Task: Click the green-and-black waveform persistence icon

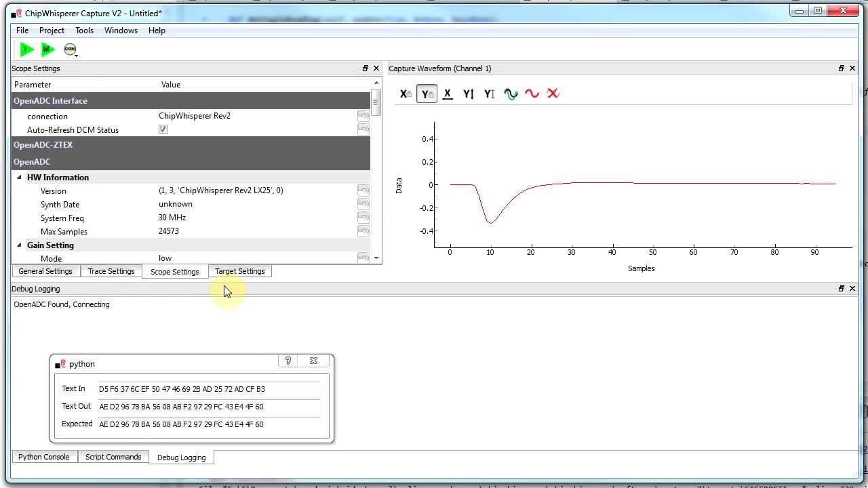Action: point(511,94)
